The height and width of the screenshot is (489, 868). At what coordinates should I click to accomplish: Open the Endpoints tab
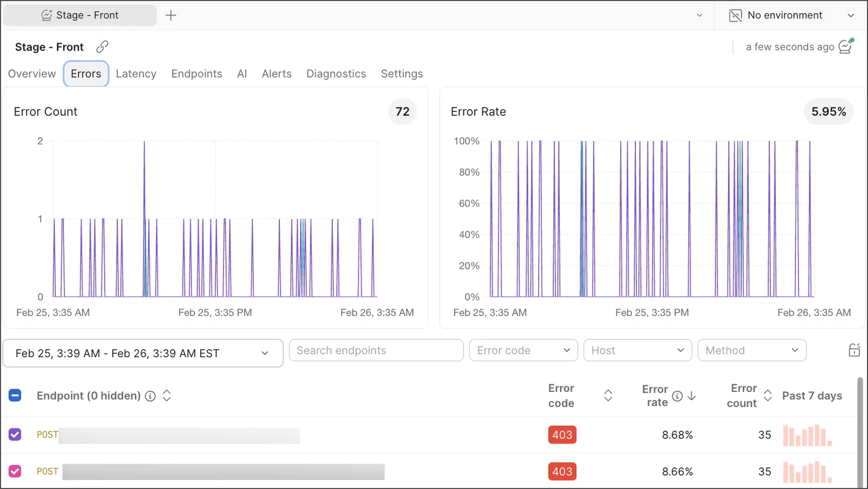pos(197,74)
